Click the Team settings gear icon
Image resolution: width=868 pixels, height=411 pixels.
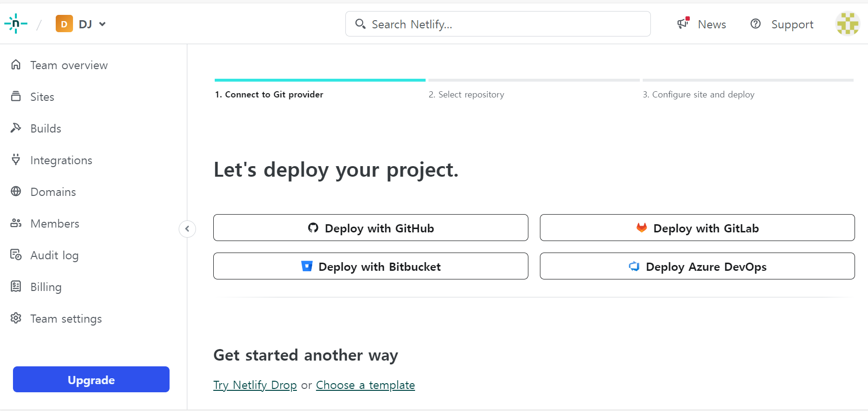click(16, 318)
